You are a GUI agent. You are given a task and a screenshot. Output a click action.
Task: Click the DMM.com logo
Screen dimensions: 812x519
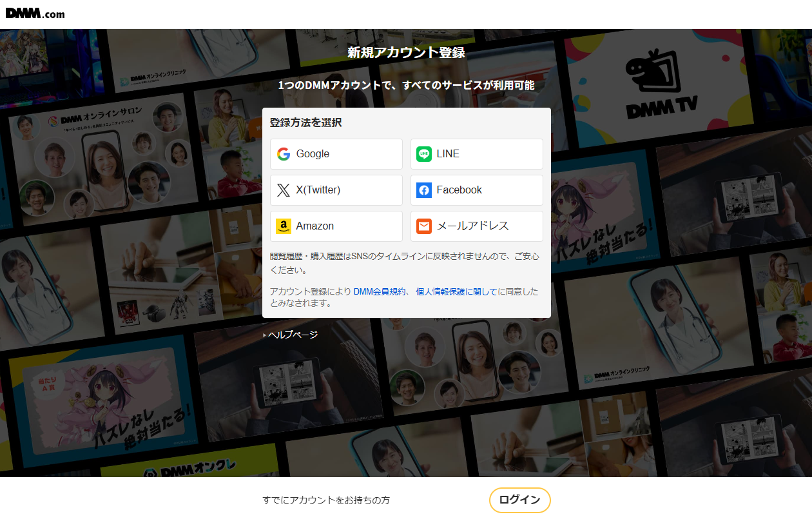pos(35,14)
